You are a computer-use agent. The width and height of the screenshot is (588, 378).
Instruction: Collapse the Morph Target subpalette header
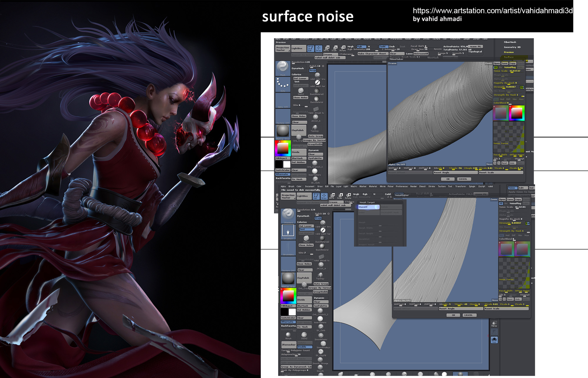(367, 202)
